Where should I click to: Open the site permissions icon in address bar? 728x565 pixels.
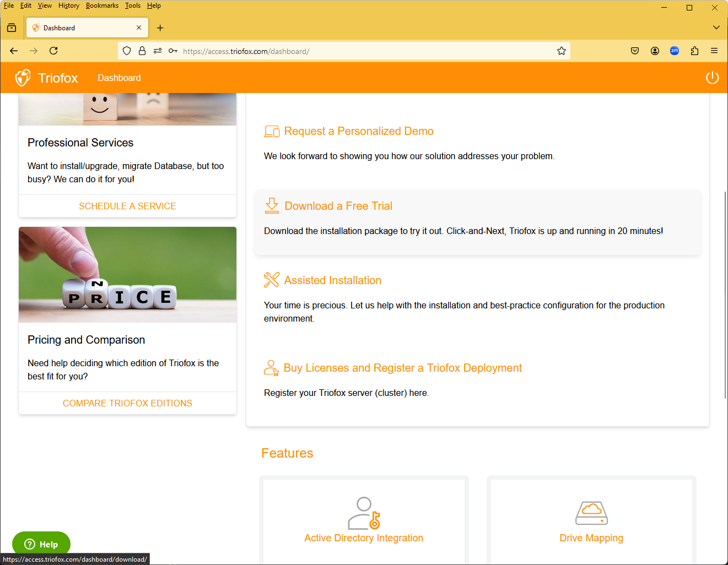click(158, 51)
